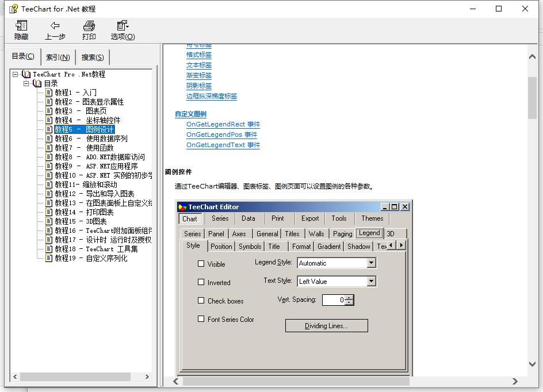This screenshot has height=392, width=543.
Task: Click page icon of 教程7 - 使用函数
Action: pyautogui.click(x=49, y=148)
